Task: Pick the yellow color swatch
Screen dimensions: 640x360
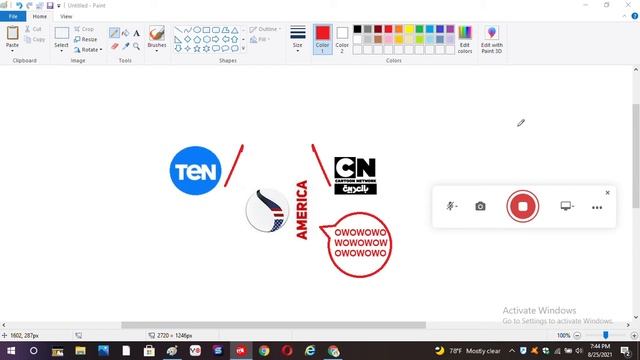Action: [409, 29]
